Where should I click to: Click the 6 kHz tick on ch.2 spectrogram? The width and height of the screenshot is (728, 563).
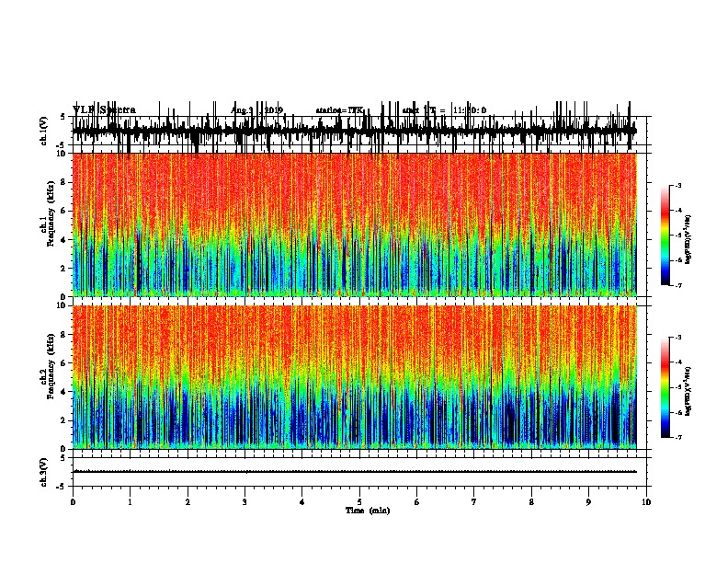click(63, 363)
